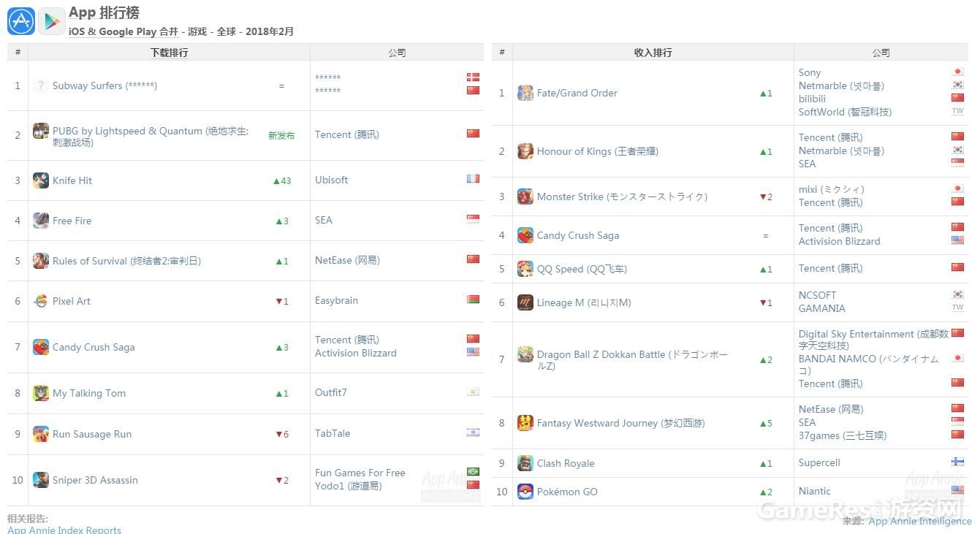Screen dimensions: 980x534
Task: Click the ▼6 rank change for Run Sausage Run
Action: [282, 434]
